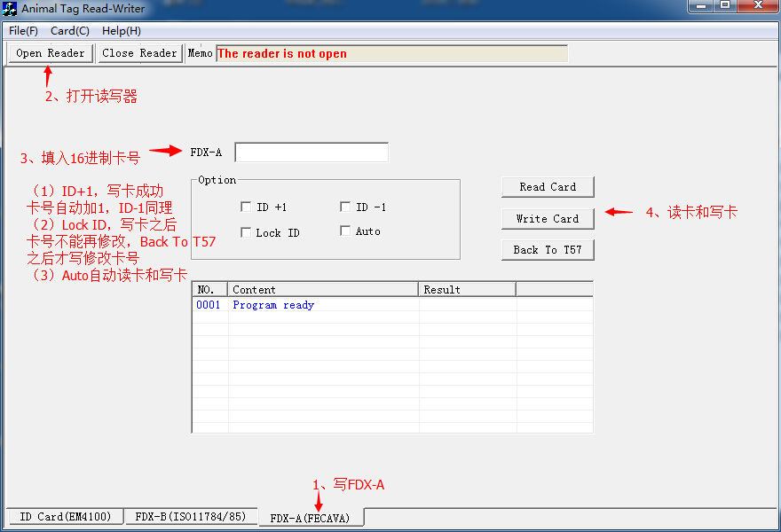Select the 0001 Program ready log row

pyautogui.click(x=273, y=305)
